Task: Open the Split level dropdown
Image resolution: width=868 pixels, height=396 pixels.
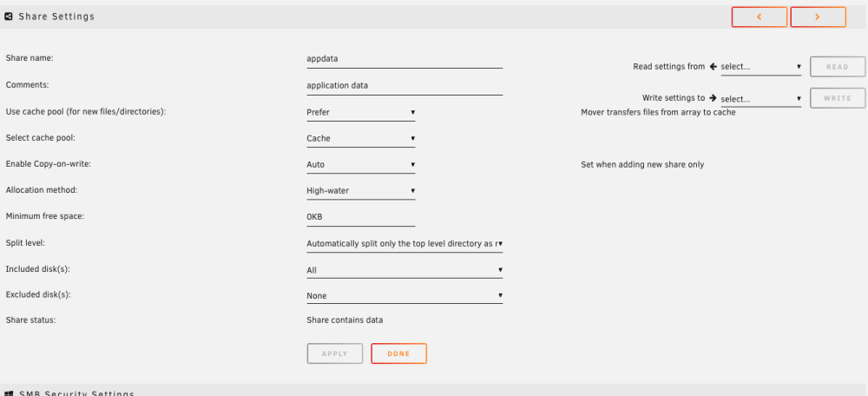Action: (404, 243)
